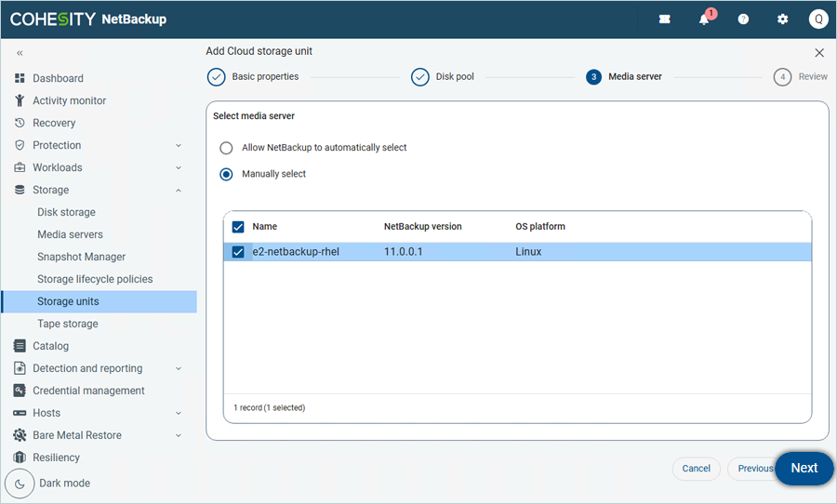Expand the Protection menu chevron
This screenshot has width=837, height=504.
pyautogui.click(x=179, y=145)
